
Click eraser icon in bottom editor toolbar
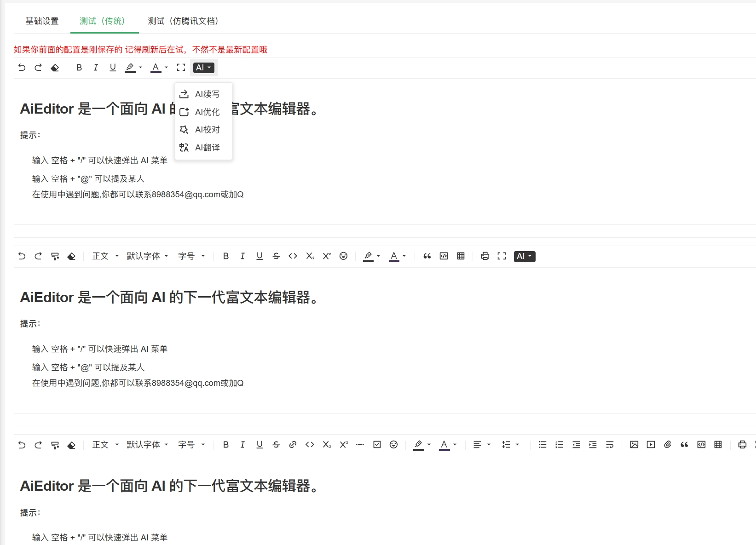71,445
